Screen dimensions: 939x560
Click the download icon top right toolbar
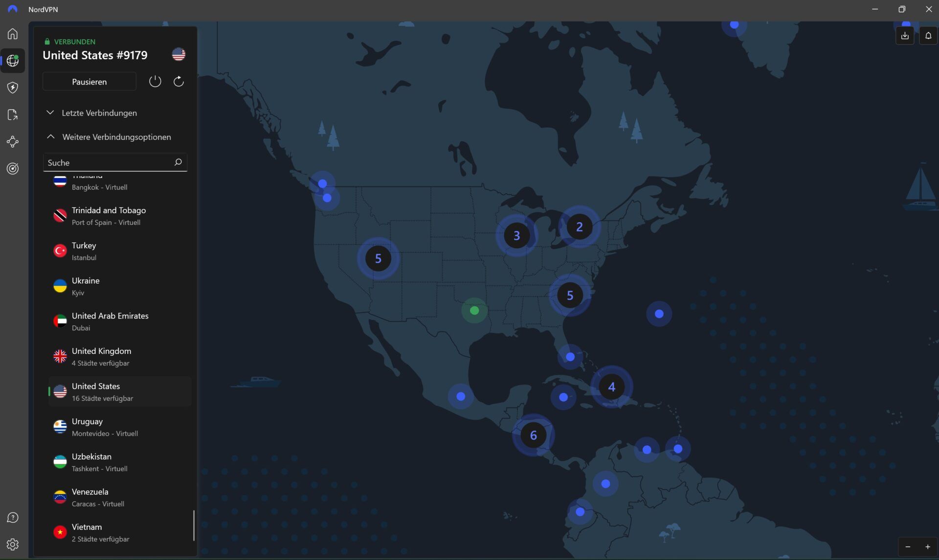pos(905,35)
